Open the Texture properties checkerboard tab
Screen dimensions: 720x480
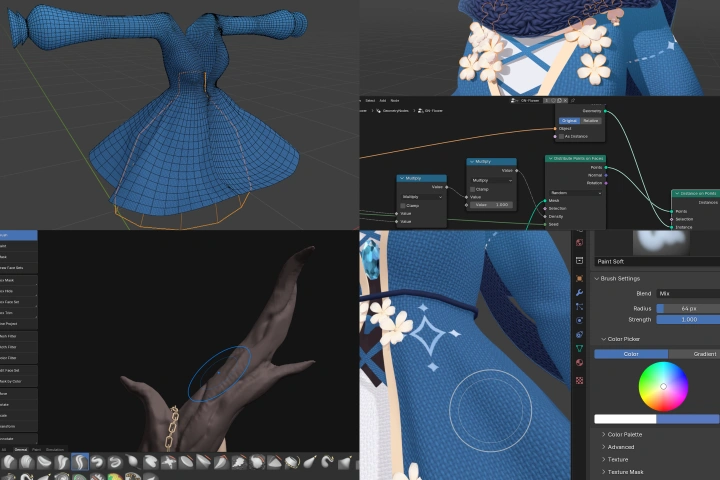click(579, 380)
